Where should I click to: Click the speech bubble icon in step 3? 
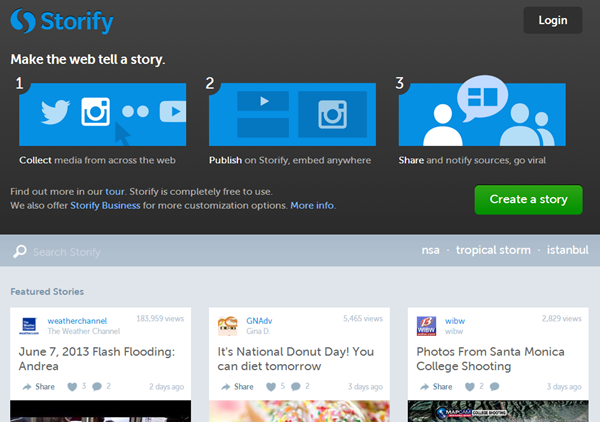tap(482, 98)
